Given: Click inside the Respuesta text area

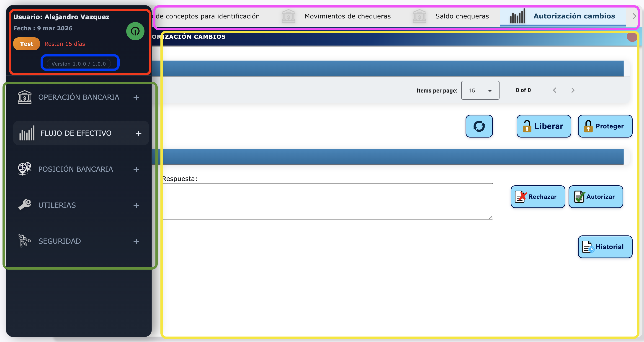Looking at the screenshot, I should pos(327,201).
